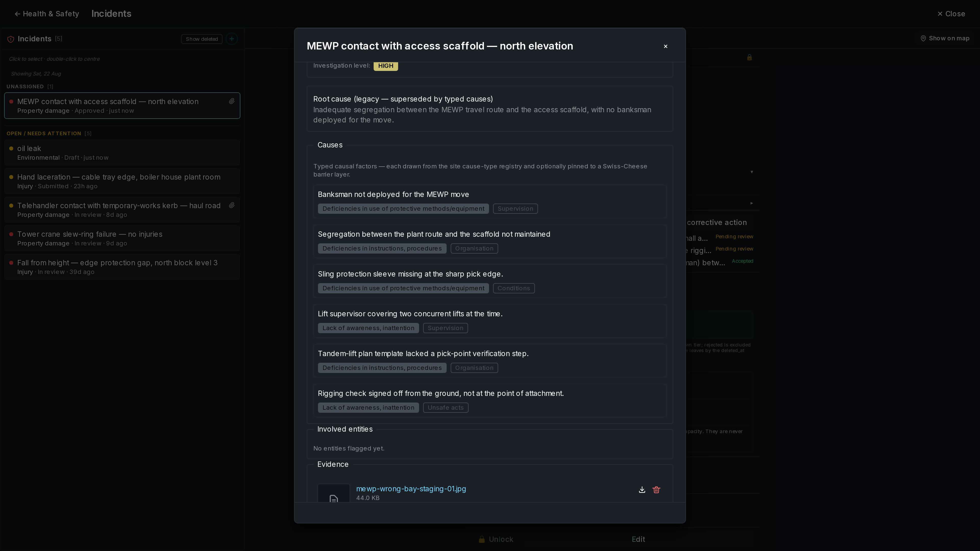Click the Unlock button
Screen dimensions: 980x551
(x=496, y=539)
